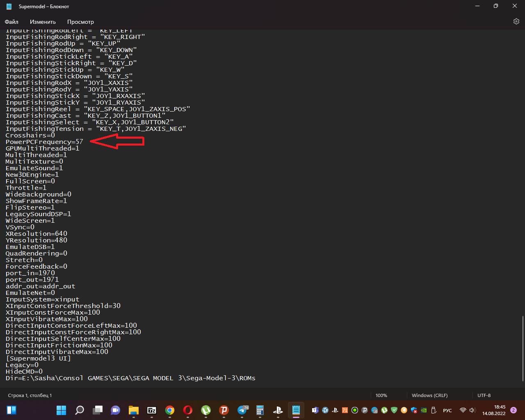Click the InputFishingReel line
Viewport: 525px width, 420px height.
[98, 109]
